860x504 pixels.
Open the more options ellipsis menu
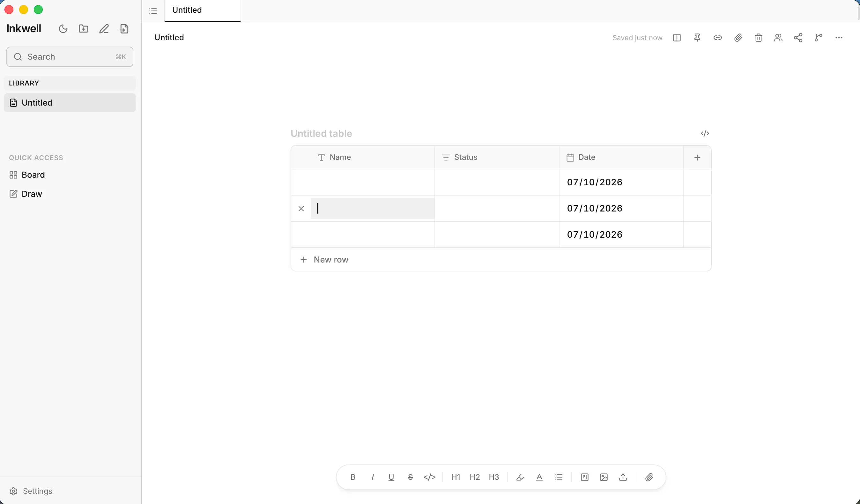[839, 38]
